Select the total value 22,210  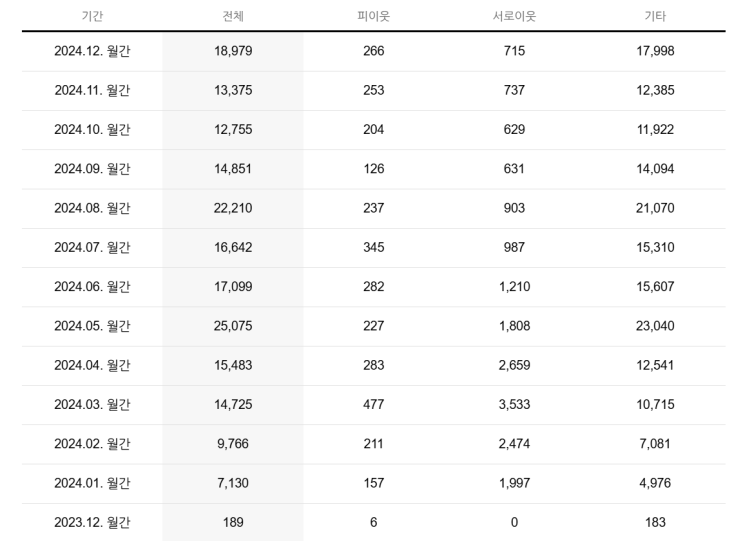(x=233, y=208)
